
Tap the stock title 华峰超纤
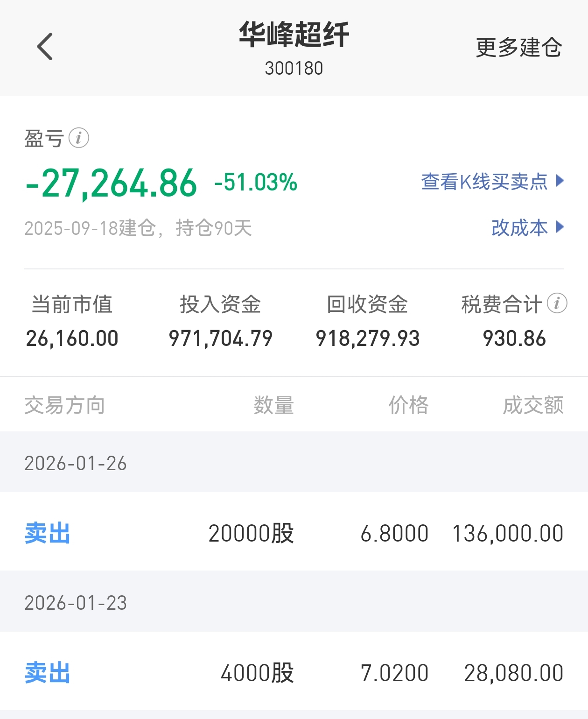[x=294, y=35]
